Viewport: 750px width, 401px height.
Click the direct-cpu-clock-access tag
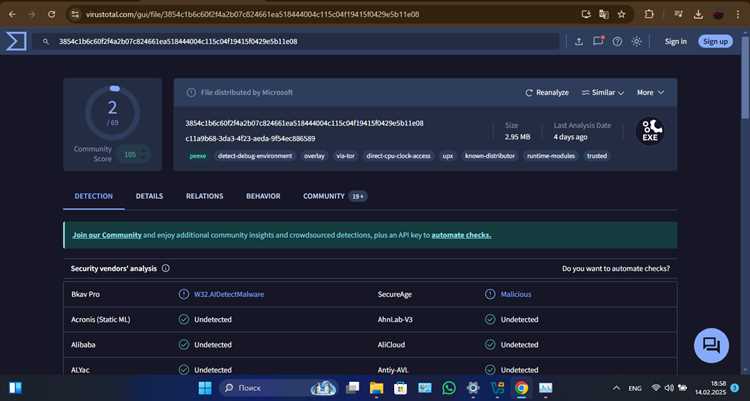[x=398, y=156]
